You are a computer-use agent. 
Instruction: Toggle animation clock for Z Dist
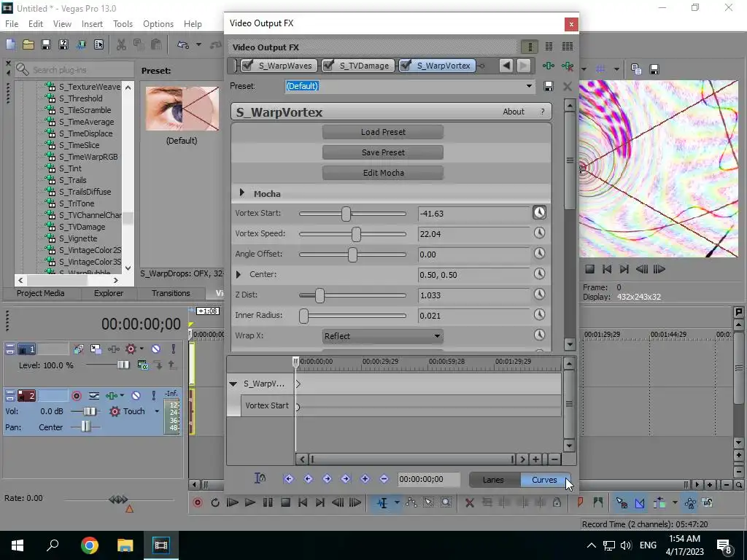coord(539,295)
